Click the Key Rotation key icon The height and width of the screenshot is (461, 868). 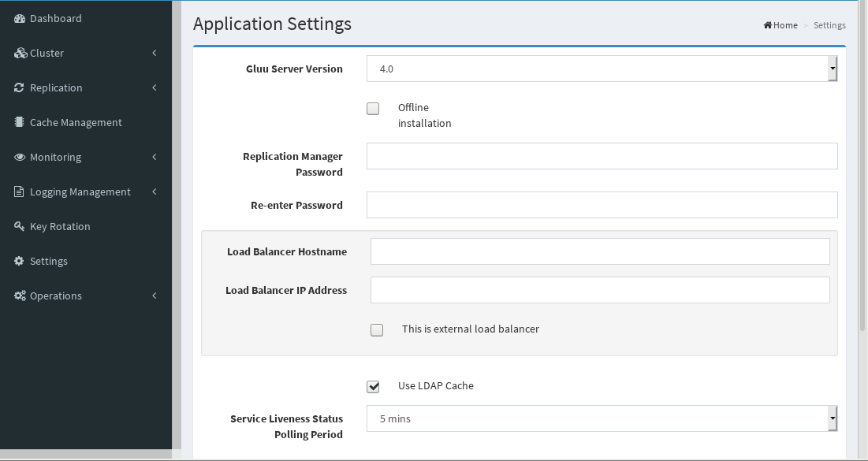click(x=19, y=226)
